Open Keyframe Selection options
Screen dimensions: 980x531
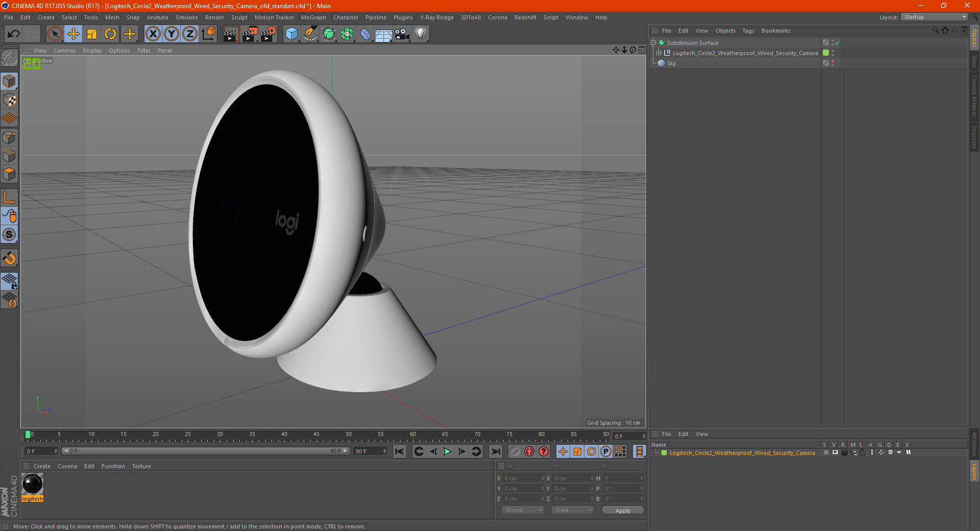point(544,451)
